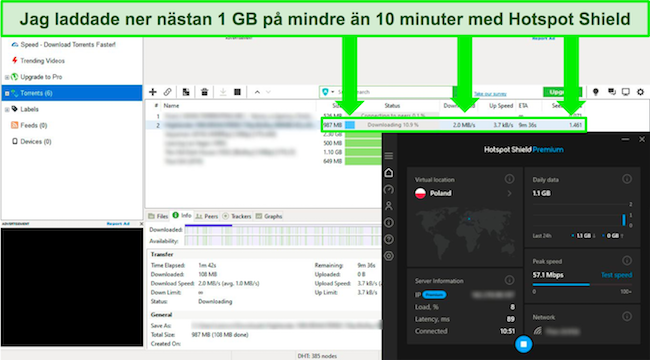Open Hotspot Shield sidebar info icon
The image size is (650, 360).
[x=389, y=223]
